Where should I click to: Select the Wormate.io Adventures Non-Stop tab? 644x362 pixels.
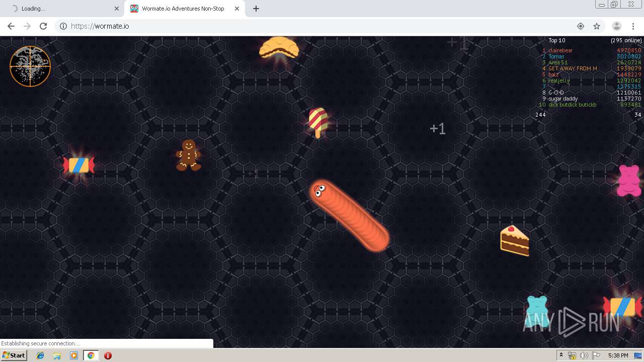(x=184, y=9)
